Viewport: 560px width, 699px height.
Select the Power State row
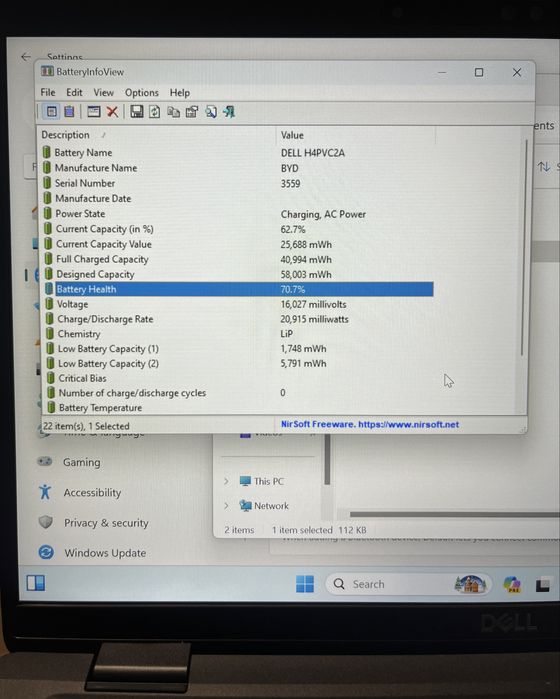pyautogui.click(x=239, y=214)
